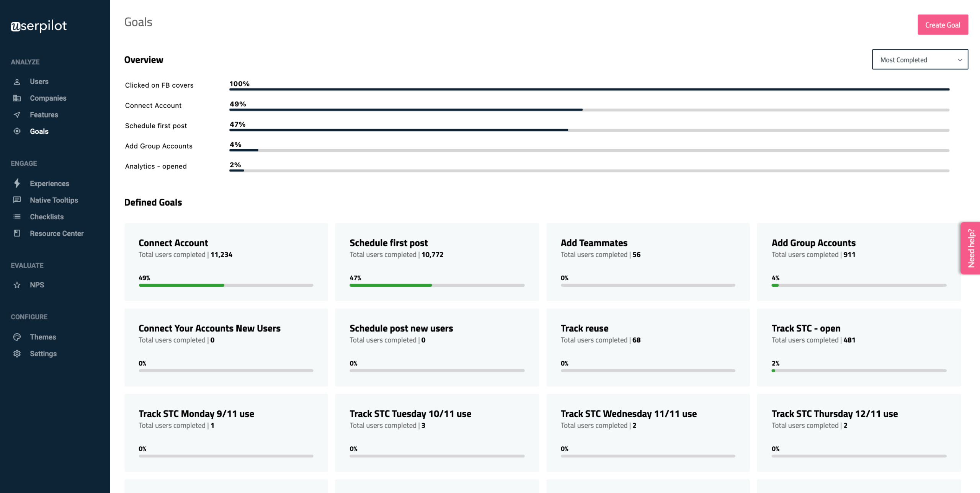Open the Need help? side tab
Viewport: 980px width, 493px height.
970,248
